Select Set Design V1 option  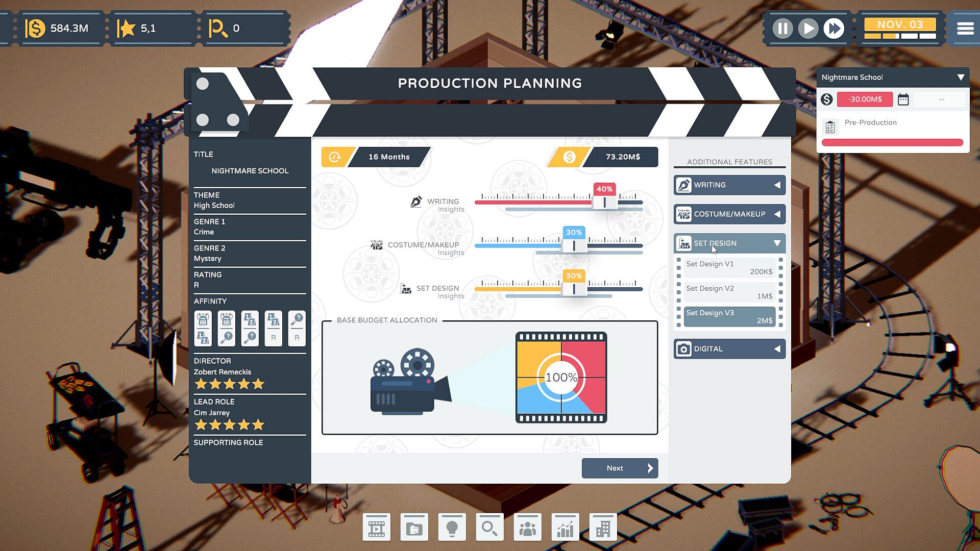point(729,267)
